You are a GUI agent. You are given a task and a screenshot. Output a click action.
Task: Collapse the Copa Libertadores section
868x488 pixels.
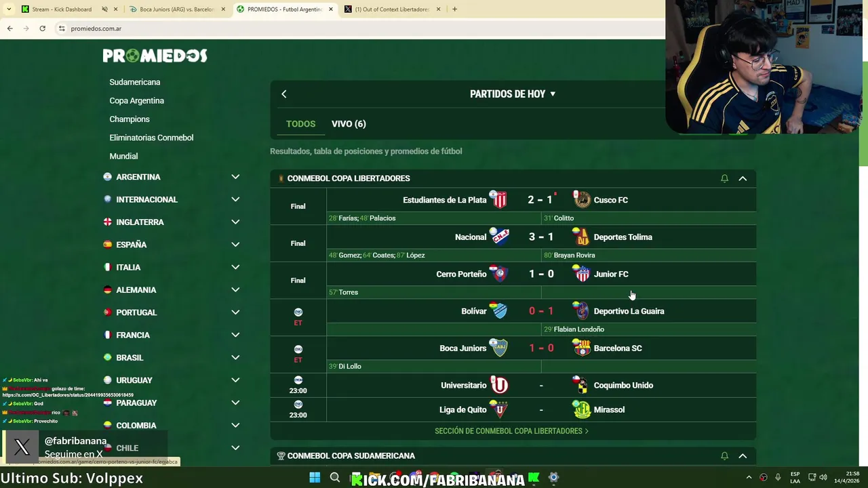[743, 178]
